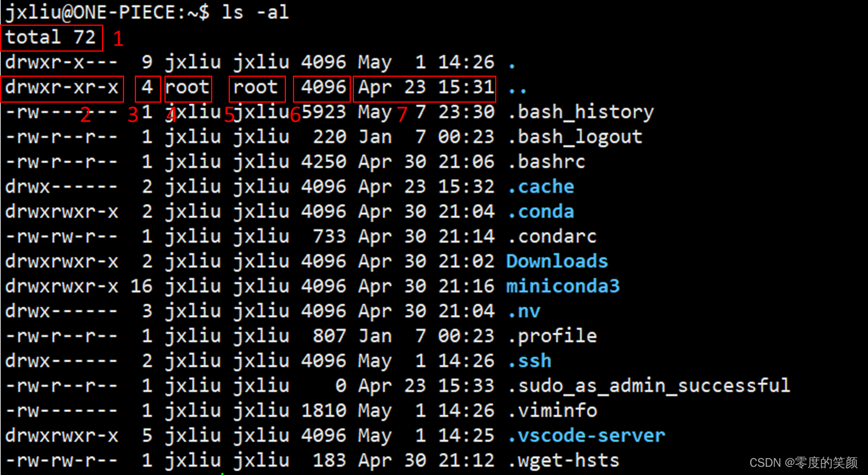Click the time '21:02' of Downloads
This screenshot has width=868, height=475.
tap(466, 261)
